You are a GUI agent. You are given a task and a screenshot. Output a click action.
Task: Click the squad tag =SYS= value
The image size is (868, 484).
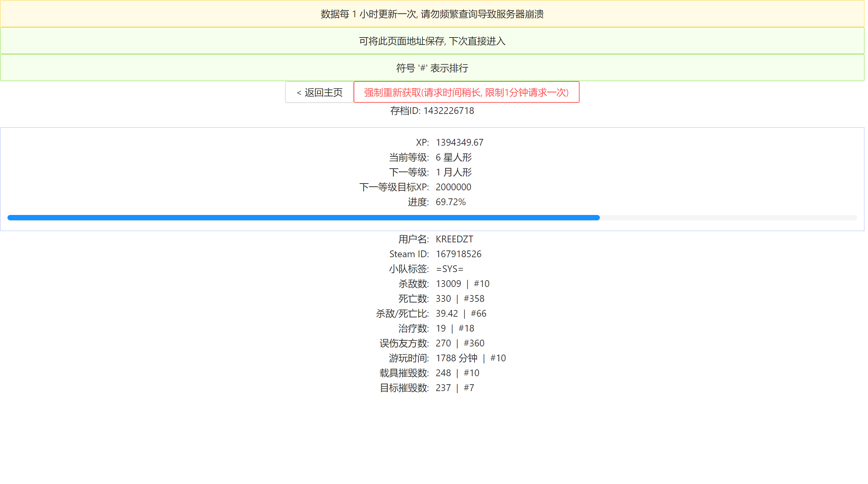click(x=450, y=269)
